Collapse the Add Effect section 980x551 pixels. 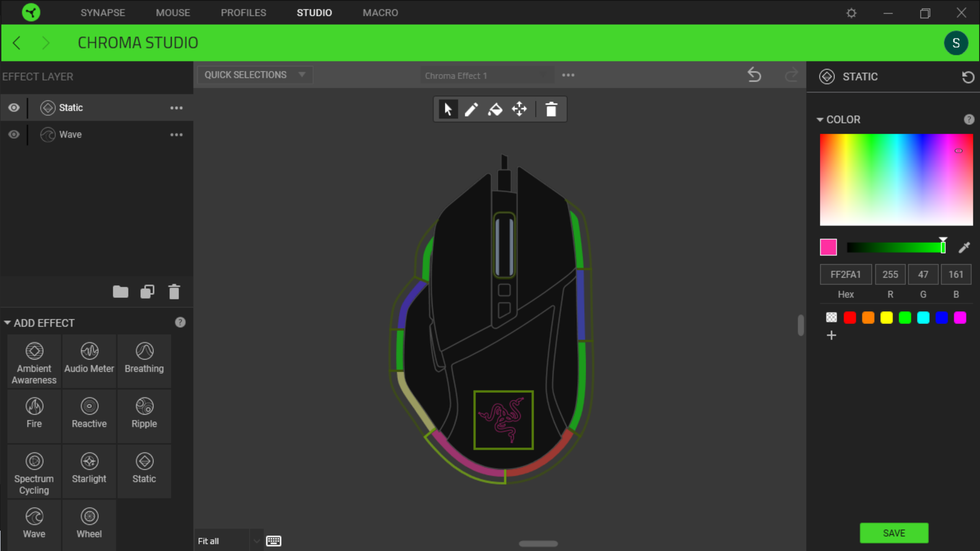click(8, 323)
